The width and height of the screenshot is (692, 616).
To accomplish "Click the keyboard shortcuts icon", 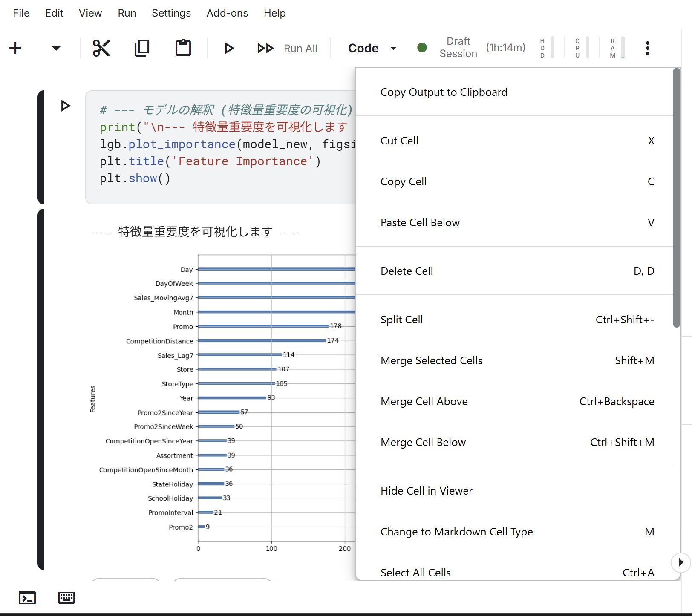I will click(x=66, y=598).
